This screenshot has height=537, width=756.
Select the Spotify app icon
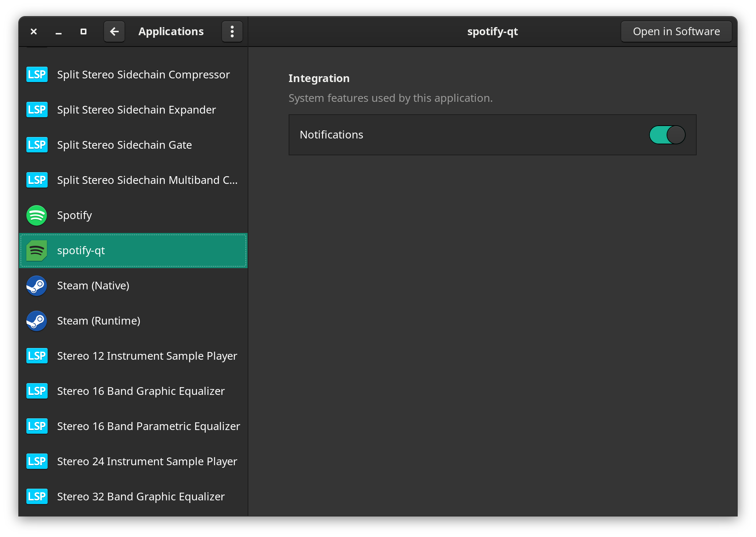[37, 215]
